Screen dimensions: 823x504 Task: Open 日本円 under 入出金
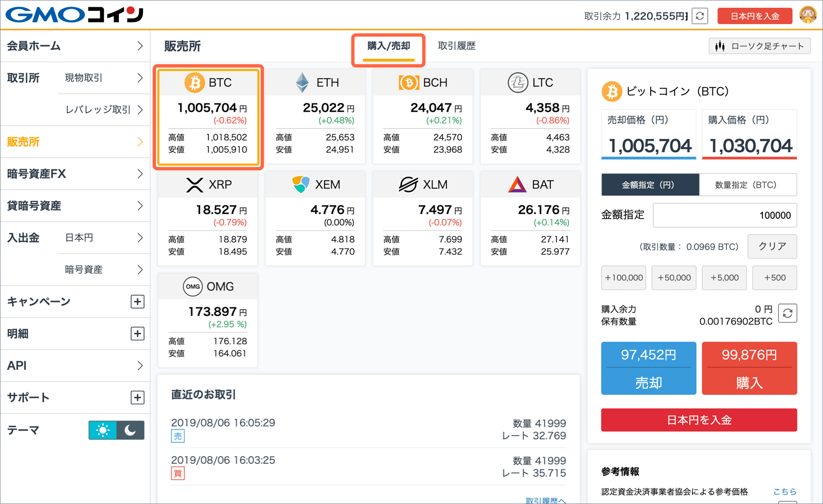click(104, 238)
